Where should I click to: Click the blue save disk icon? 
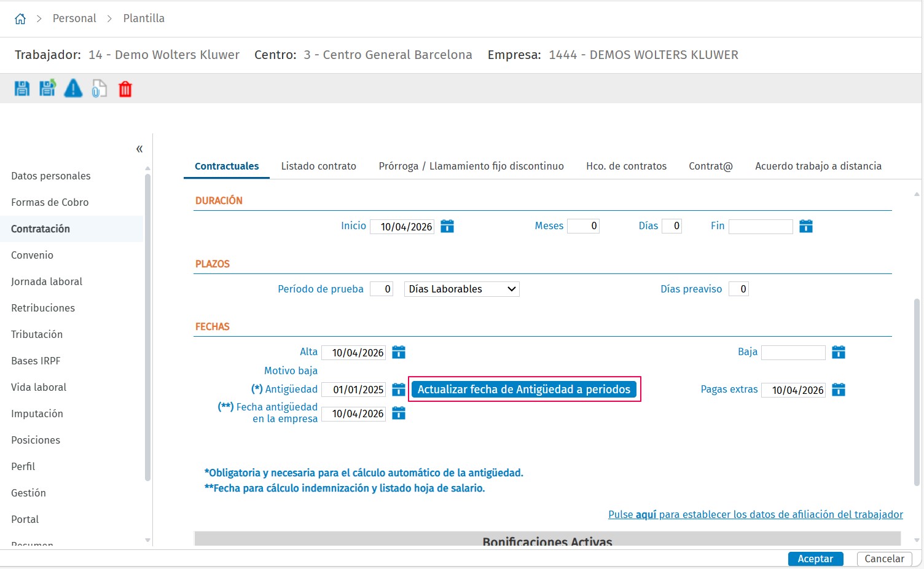coord(22,89)
